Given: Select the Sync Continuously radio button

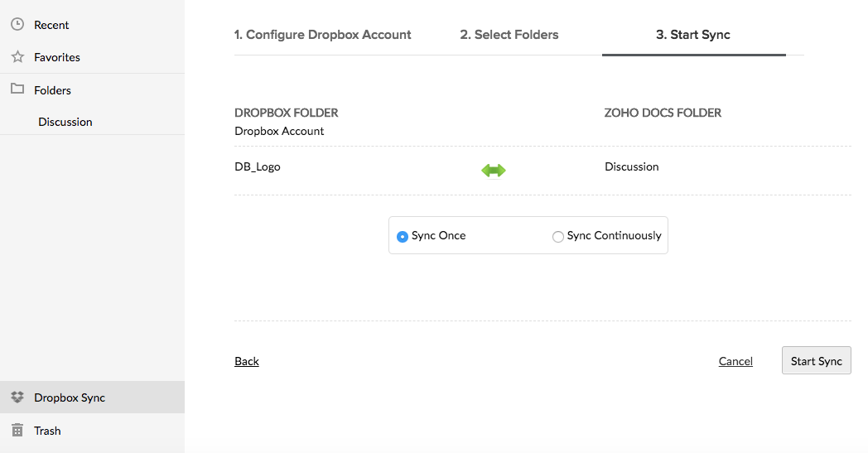Looking at the screenshot, I should click(558, 237).
